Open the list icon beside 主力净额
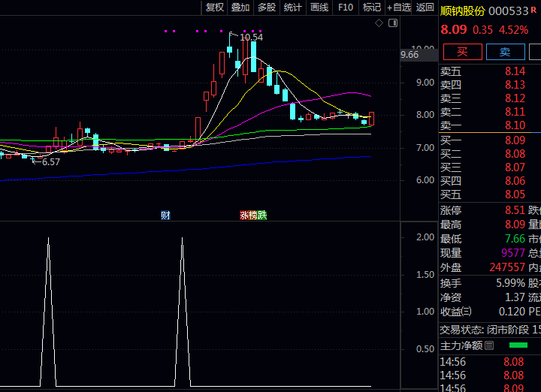Viewport: 541px width, 392px height. (x=489, y=346)
